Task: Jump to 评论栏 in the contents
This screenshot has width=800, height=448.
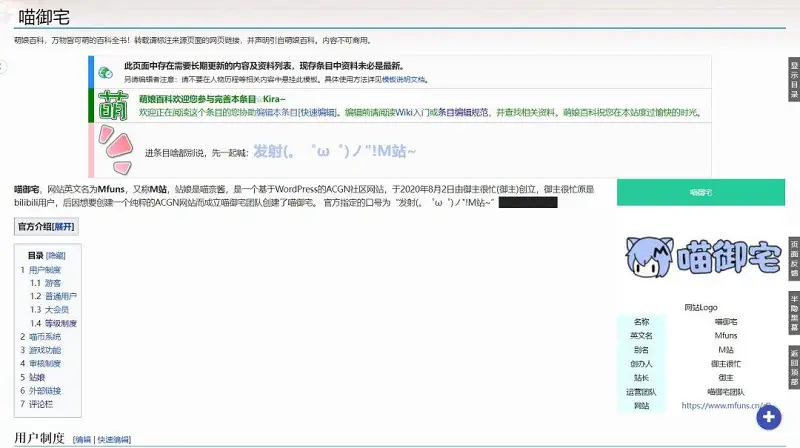Action: (41, 404)
